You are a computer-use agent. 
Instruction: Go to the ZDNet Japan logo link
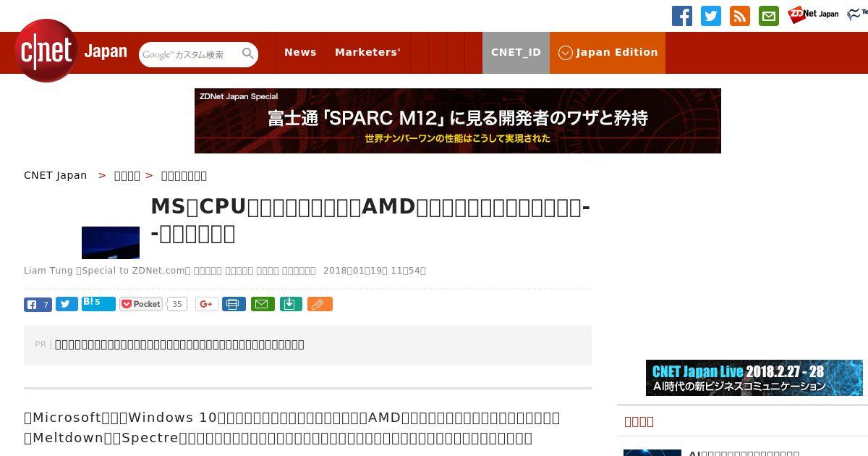[x=813, y=14]
